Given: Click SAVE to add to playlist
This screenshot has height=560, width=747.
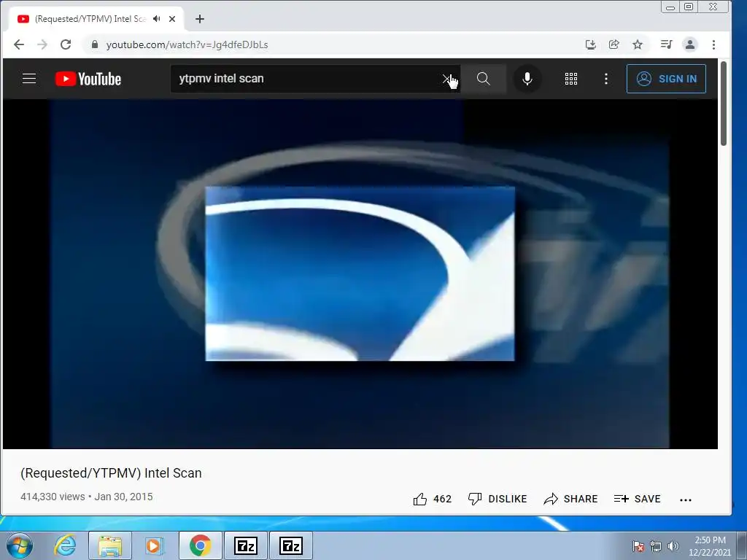Looking at the screenshot, I should [638, 499].
